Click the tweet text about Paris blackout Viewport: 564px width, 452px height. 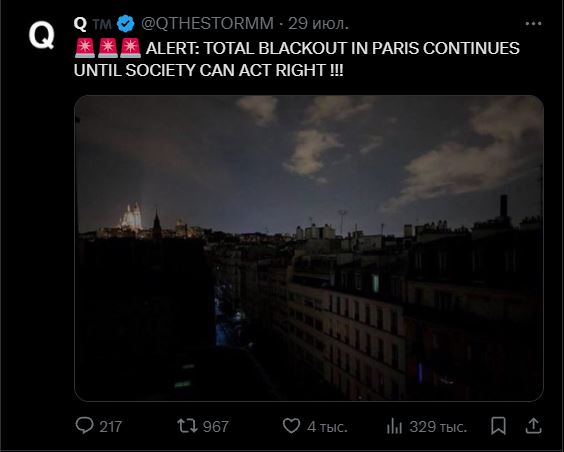tap(297, 59)
